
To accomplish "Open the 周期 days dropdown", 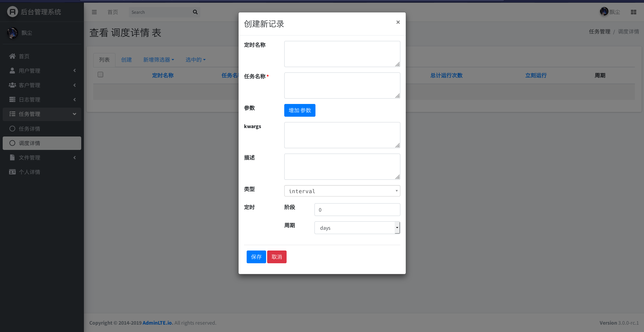I will [x=357, y=228].
